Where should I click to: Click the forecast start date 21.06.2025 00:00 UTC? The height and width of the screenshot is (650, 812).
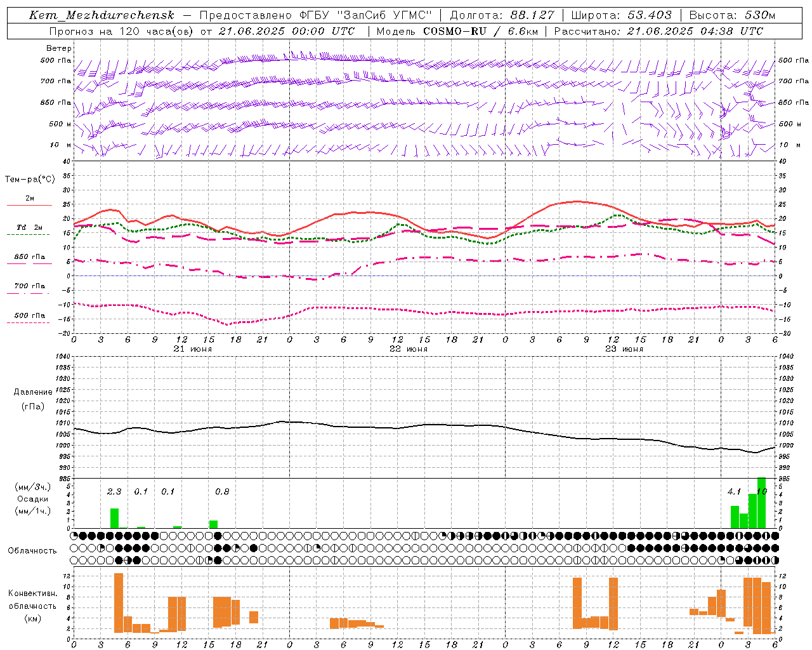(286, 31)
